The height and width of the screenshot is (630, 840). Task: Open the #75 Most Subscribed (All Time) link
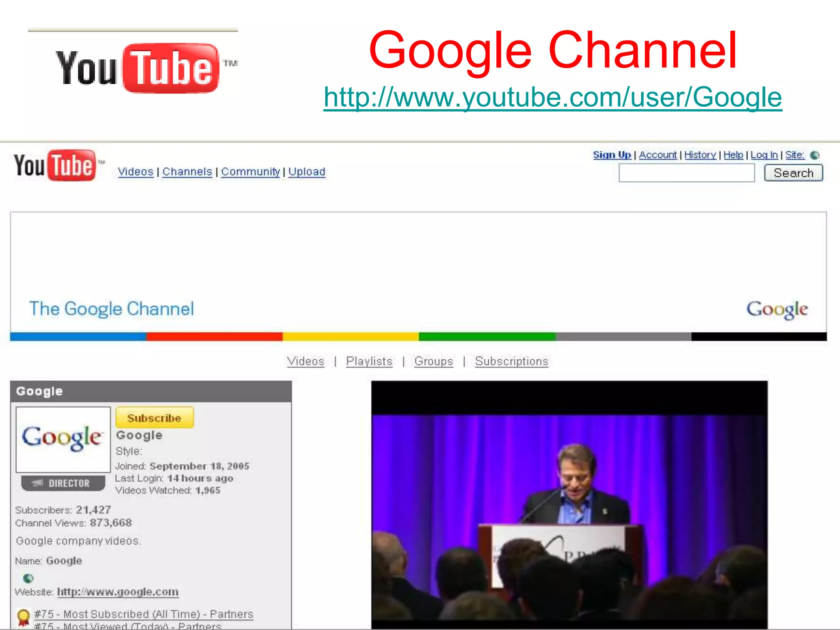point(144,614)
